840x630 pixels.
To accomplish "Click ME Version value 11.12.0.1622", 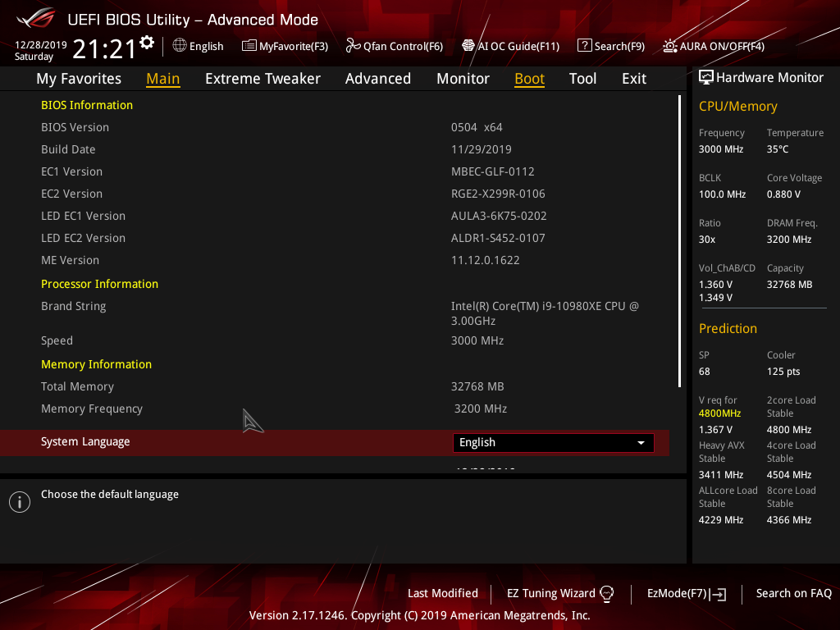I will (485, 260).
